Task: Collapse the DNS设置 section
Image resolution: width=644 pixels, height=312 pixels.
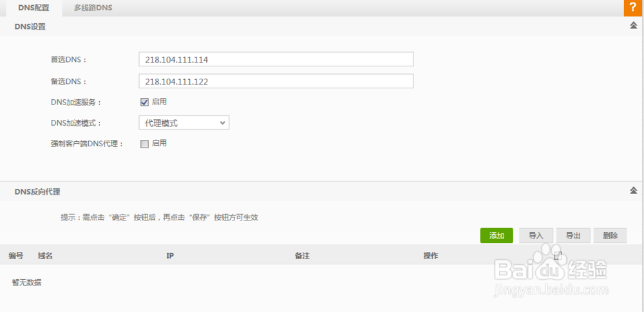Action: [x=633, y=26]
